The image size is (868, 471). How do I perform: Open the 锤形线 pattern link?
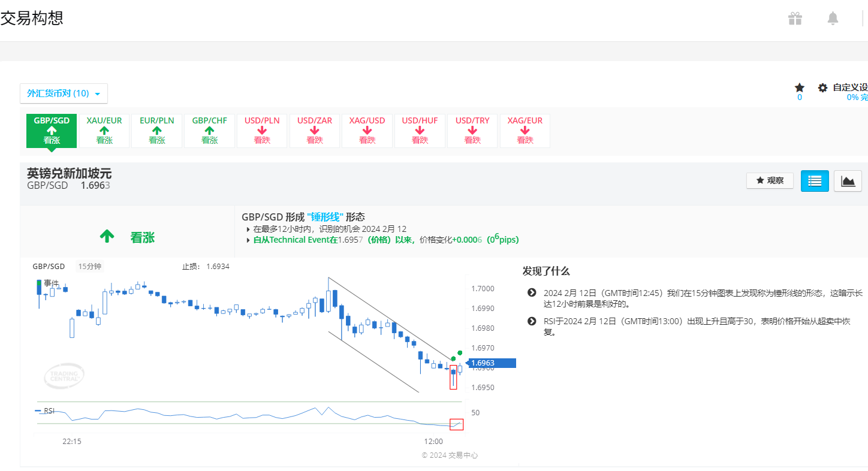pyautogui.click(x=325, y=217)
